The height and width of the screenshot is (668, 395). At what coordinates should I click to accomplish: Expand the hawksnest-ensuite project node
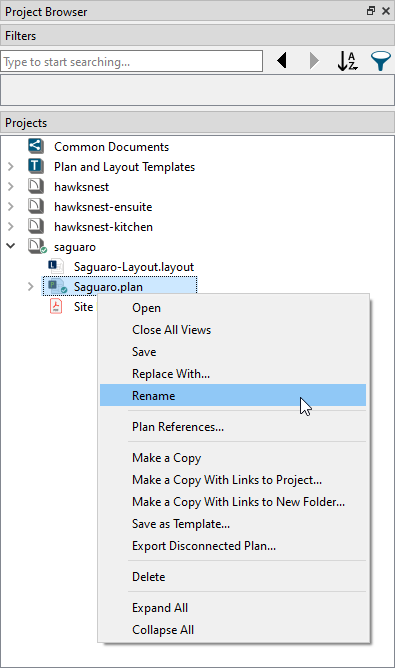coord(11,207)
